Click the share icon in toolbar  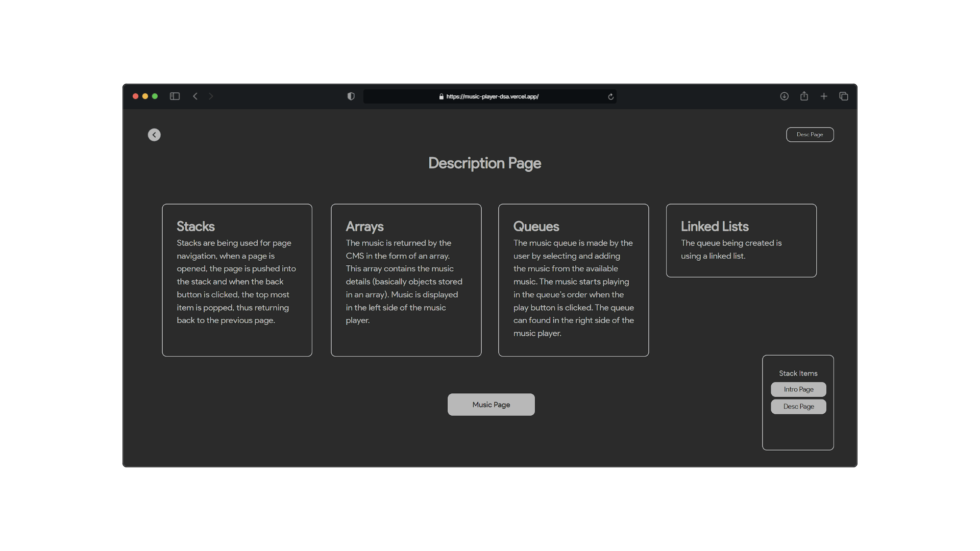tap(804, 96)
